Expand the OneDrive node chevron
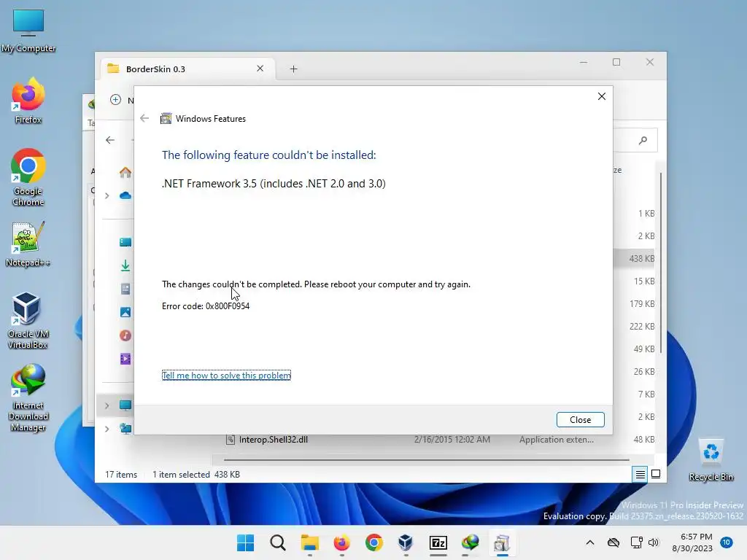The image size is (747, 560). (x=107, y=195)
